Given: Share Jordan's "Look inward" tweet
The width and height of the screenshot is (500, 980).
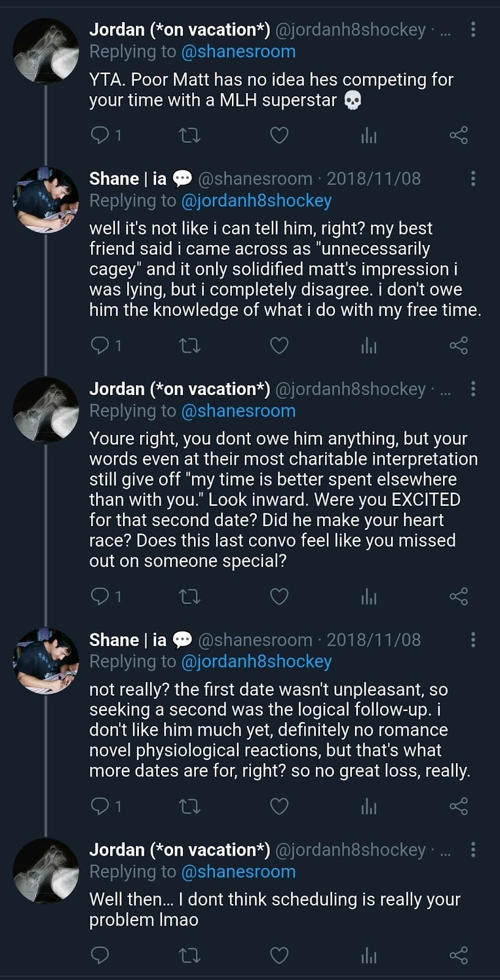Looking at the screenshot, I should (x=458, y=597).
